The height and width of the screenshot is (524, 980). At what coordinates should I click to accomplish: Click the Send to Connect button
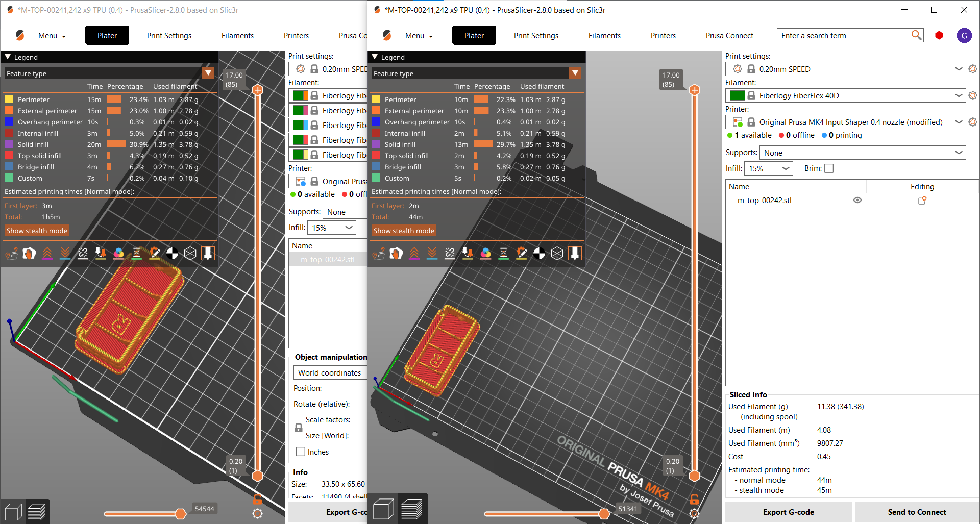pyautogui.click(x=917, y=512)
